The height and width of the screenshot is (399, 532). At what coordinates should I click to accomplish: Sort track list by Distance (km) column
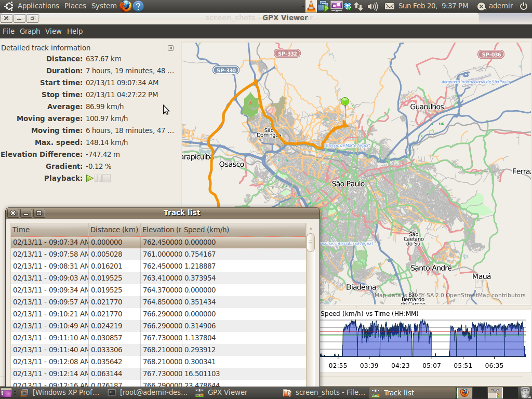point(114,230)
